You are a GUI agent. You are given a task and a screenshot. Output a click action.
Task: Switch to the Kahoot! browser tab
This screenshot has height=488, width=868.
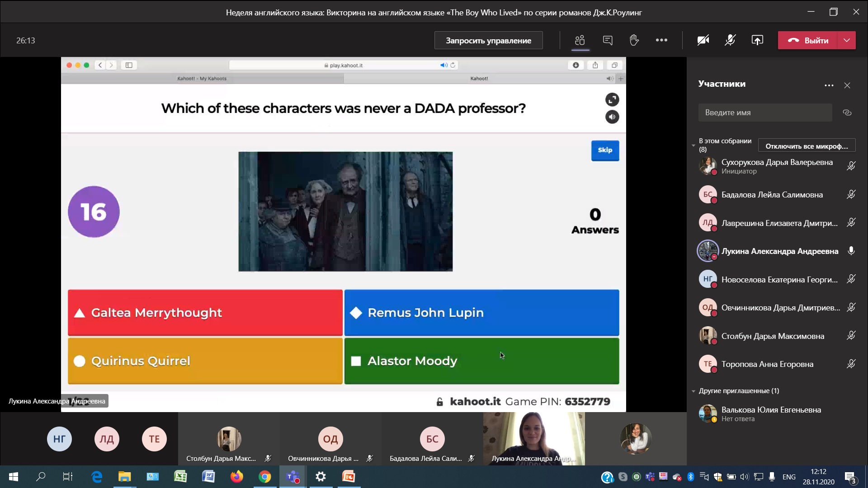479,79
